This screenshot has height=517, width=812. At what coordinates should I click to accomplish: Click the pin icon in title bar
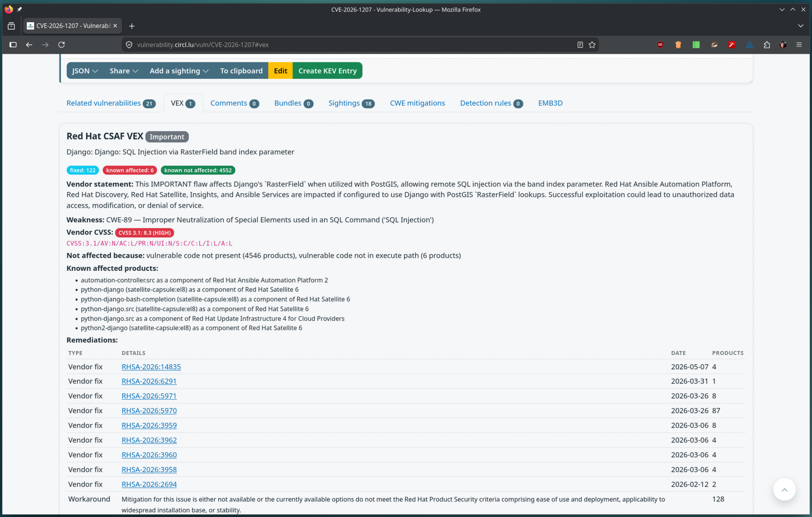[x=19, y=9]
